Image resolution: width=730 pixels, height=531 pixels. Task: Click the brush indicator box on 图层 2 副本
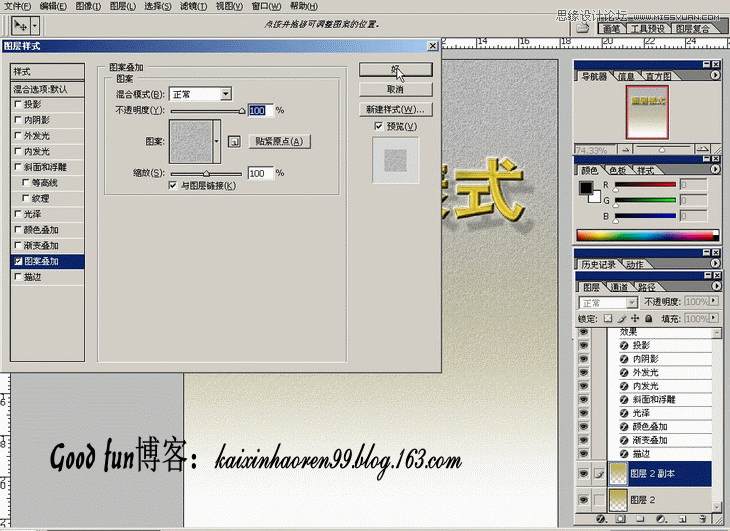599,474
